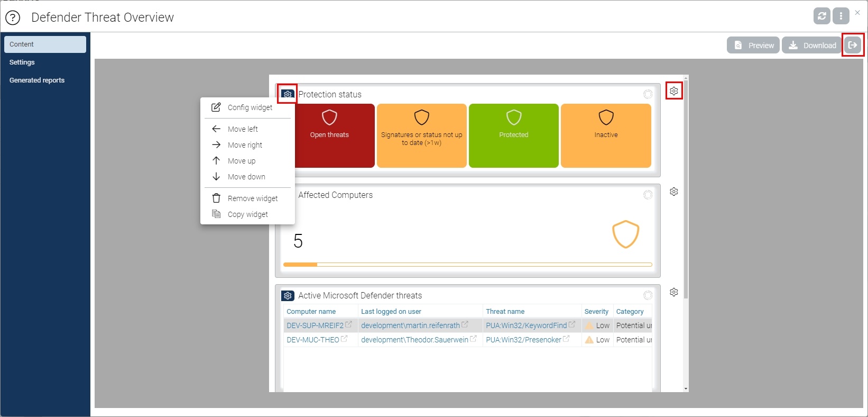The image size is (868, 417).
Task: Click the row gear icon beside Protection status
Action: coord(674,91)
